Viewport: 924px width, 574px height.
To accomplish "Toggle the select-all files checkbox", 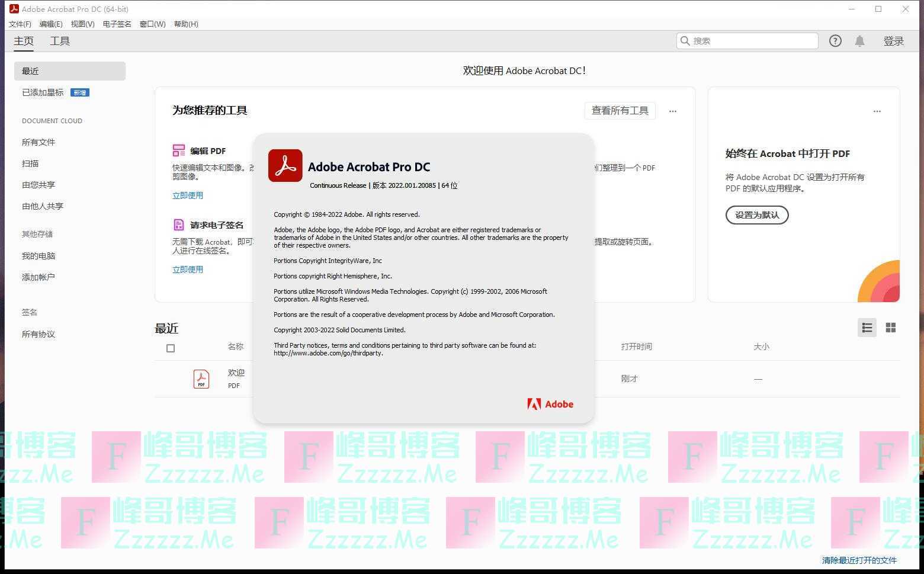I will (171, 348).
